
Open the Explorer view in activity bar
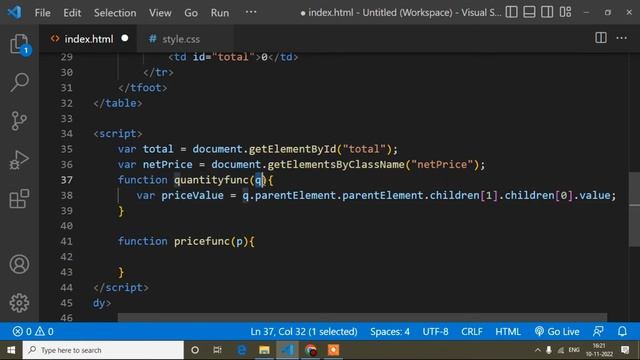[x=19, y=44]
